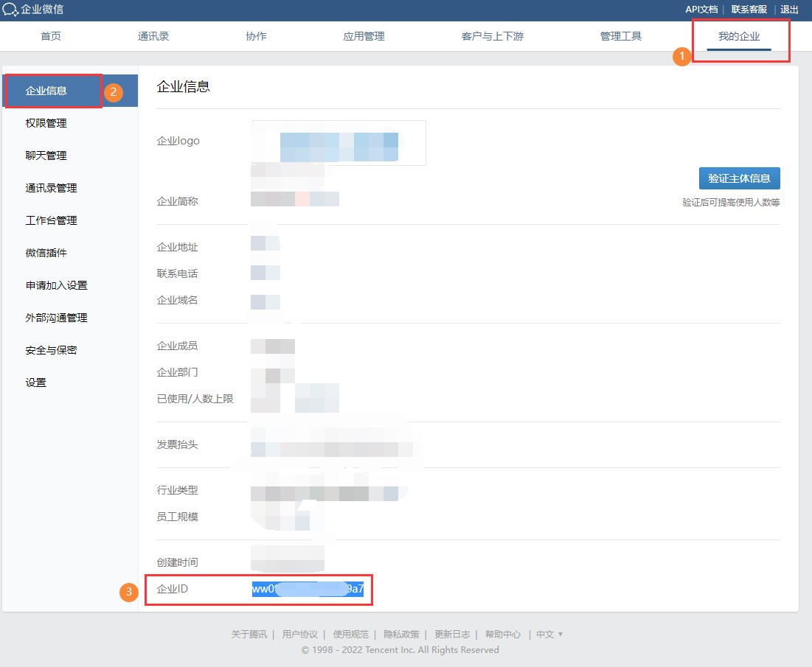Viewport: 812px width, 667px height.
Task: Select 微信插件 in the sidebar
Action: 46,253
